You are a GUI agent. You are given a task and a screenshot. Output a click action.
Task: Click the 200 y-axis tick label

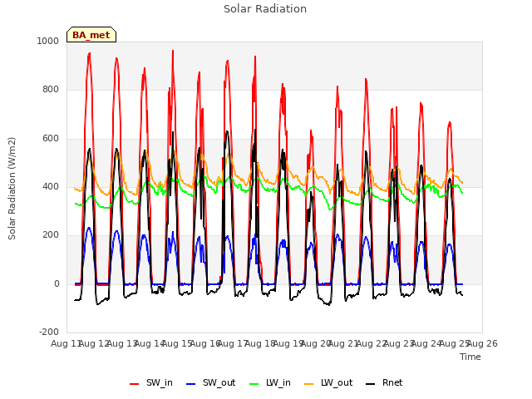[51, 234]
